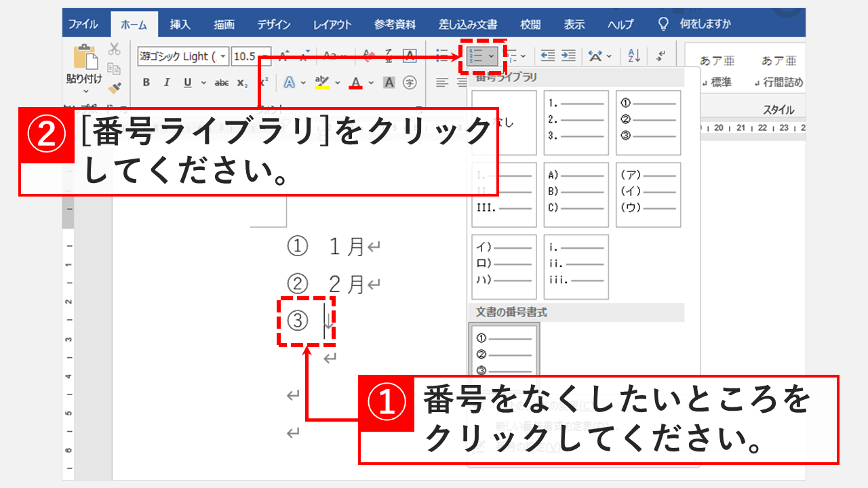The height and width of the screenshot is (488, 868).
Task: Choose the i. ii. iii. numbering format
Action: coord(576,267)
